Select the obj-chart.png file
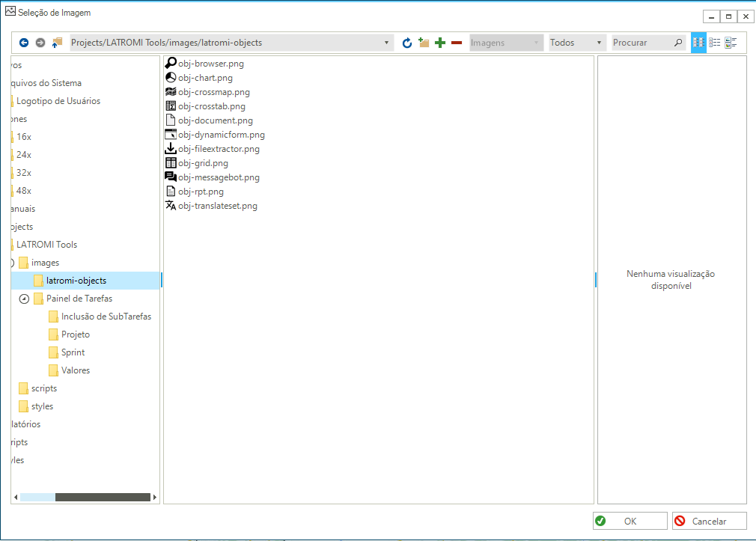756x541 pixels. (x=205, y=78)
